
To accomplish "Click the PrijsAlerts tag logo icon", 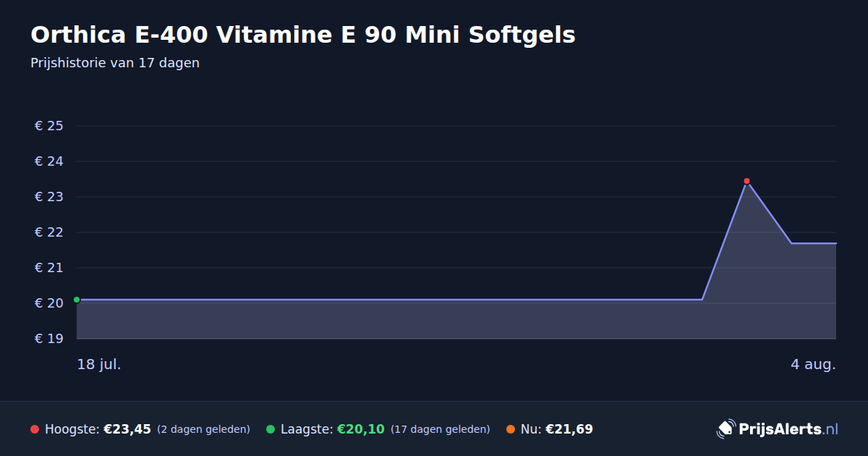I will (x=726, y=428).
